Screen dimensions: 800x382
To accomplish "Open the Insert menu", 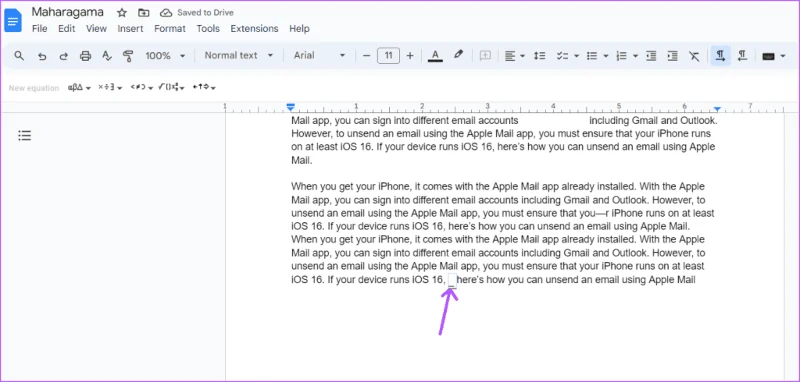I will pos(130,29).
